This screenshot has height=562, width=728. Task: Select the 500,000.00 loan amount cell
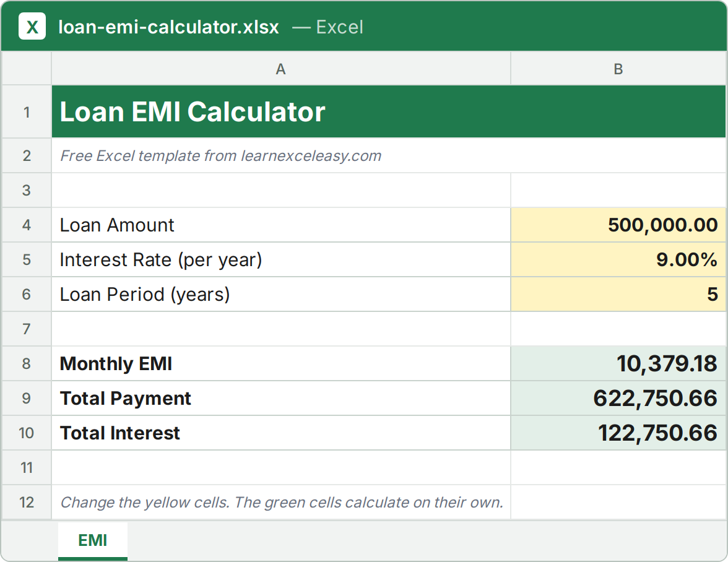[618, 225]
